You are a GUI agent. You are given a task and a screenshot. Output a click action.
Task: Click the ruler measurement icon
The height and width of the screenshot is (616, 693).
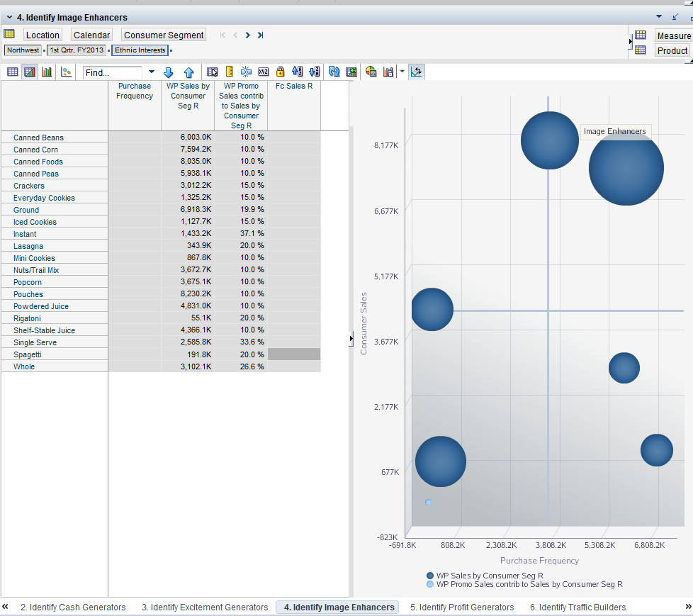[229, 72]
